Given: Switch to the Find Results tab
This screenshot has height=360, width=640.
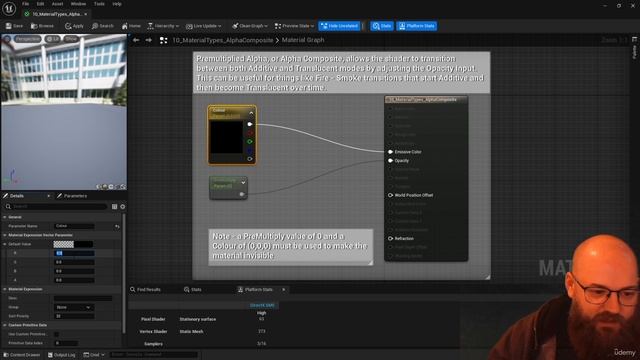Looking at the screenshot, I should click(x=145, y=289).
